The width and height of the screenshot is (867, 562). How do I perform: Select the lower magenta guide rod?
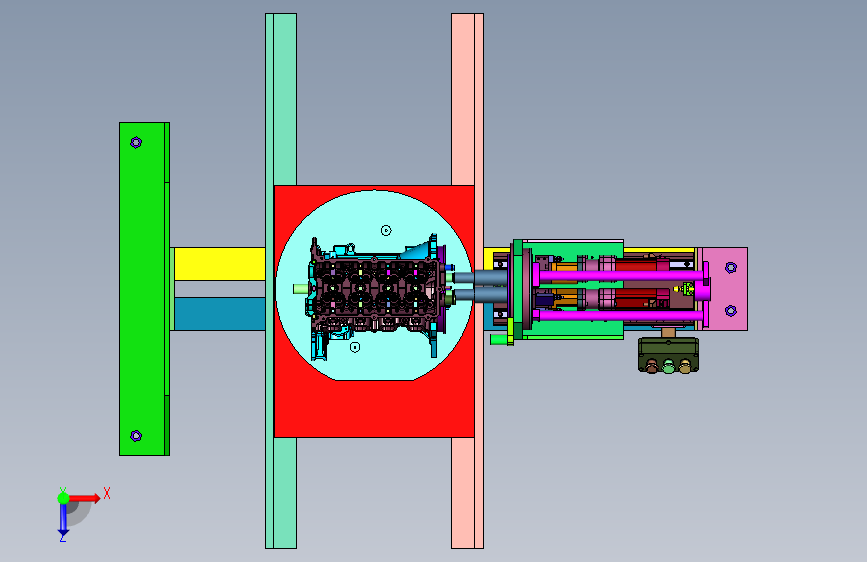[x=620, y=316]
